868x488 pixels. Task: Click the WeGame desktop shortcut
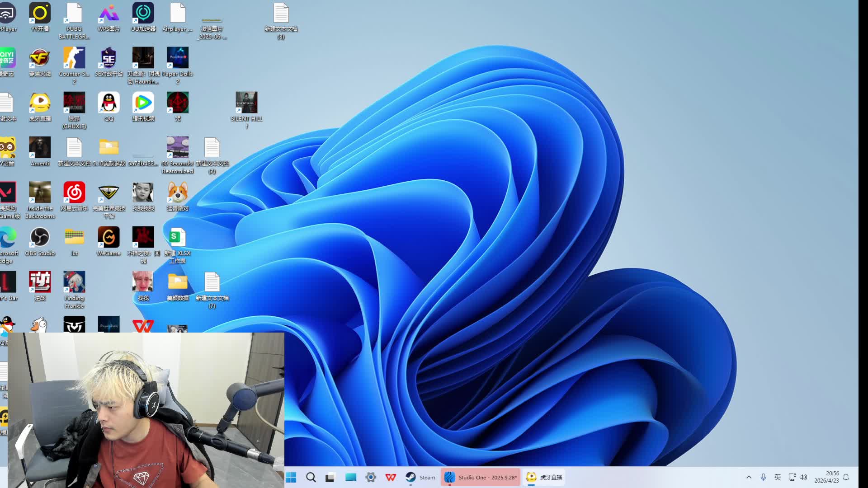(x=108, y=238)
